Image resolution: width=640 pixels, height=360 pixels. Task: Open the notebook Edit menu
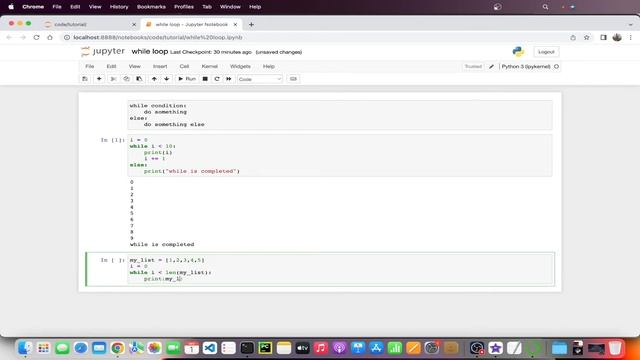coord(111,66)
